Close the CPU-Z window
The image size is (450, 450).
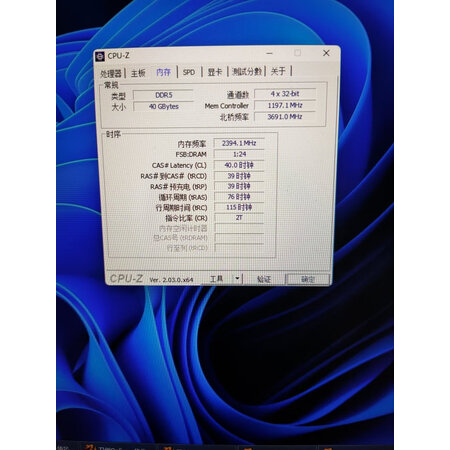pos(326,53)
